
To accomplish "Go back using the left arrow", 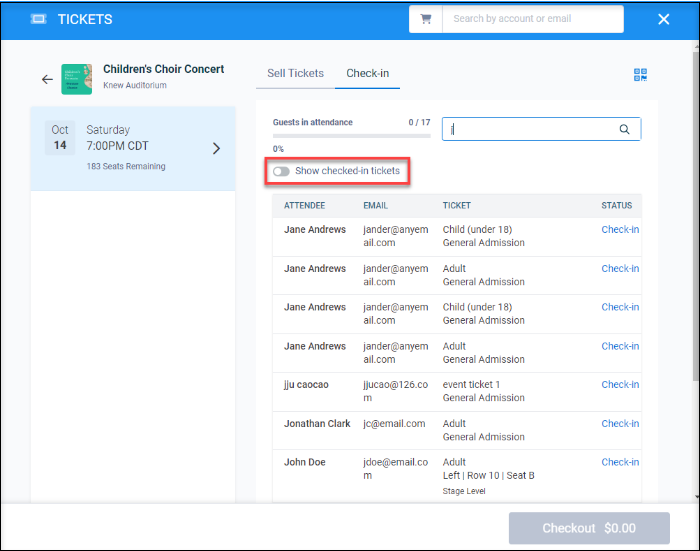I will point(47,79).
